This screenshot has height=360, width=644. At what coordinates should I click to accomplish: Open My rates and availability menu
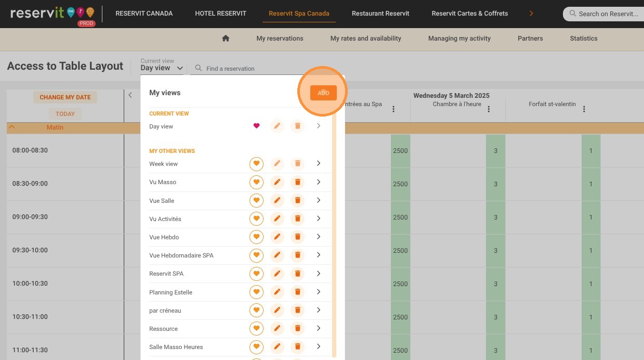[x=366, y=38]
